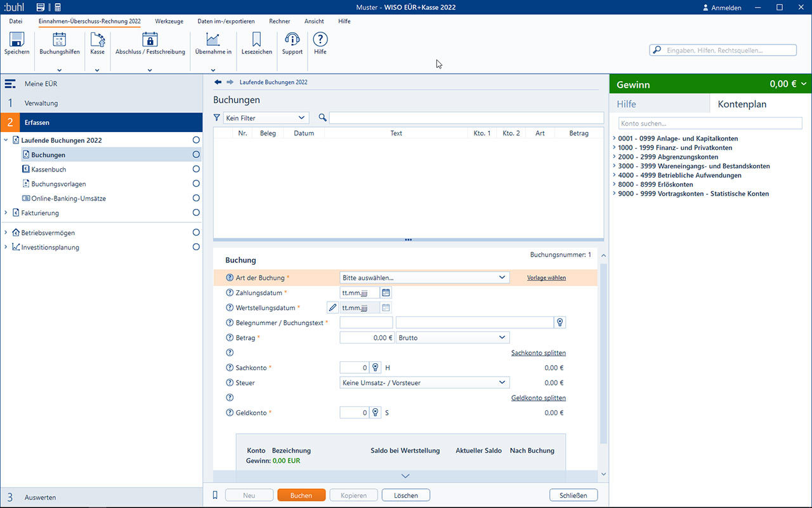Click the bookmark icon beside Neu button

point(215,495)
